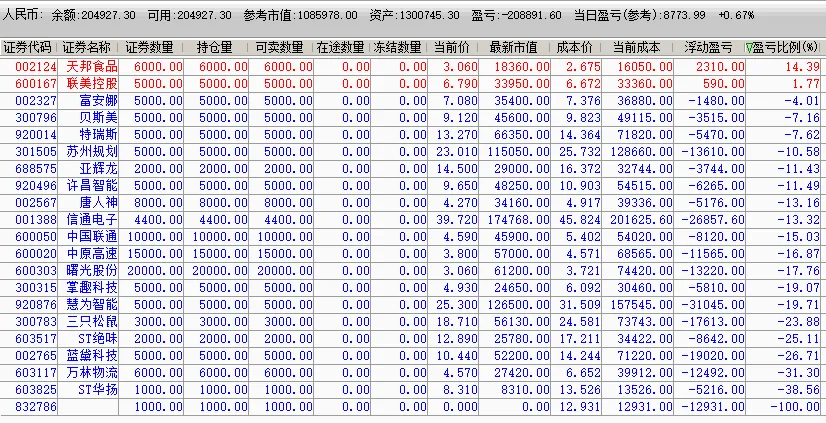Screen dimensions: 826x423
Task: Click security code 002124
Action: pyautogui.click(x=36, y=66)
